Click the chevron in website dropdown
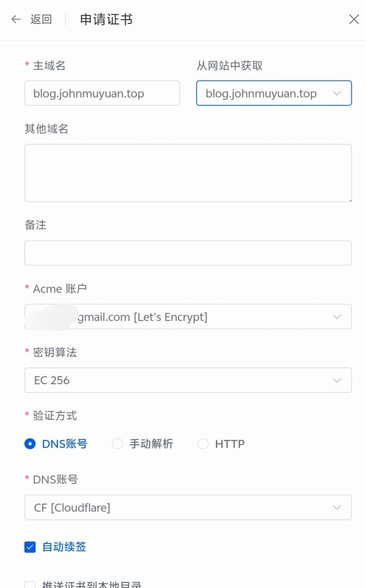Image resolution: width=366 pixels, height=588 pixels. (337, 93)
